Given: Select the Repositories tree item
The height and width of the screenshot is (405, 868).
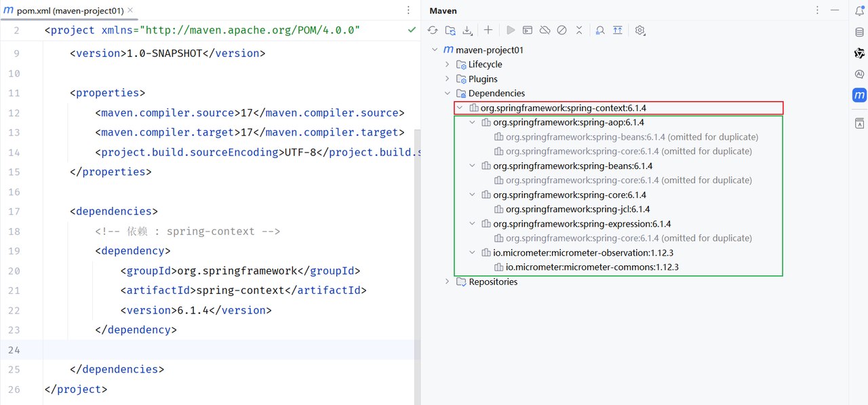Looking at the screenshot, I should [493, 282].
